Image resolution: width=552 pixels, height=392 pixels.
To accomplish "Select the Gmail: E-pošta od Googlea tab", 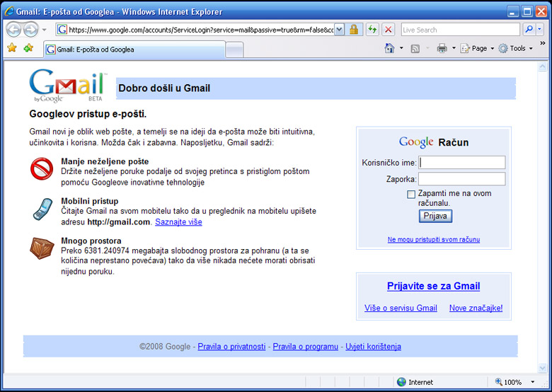I will [x=134, y=50].
